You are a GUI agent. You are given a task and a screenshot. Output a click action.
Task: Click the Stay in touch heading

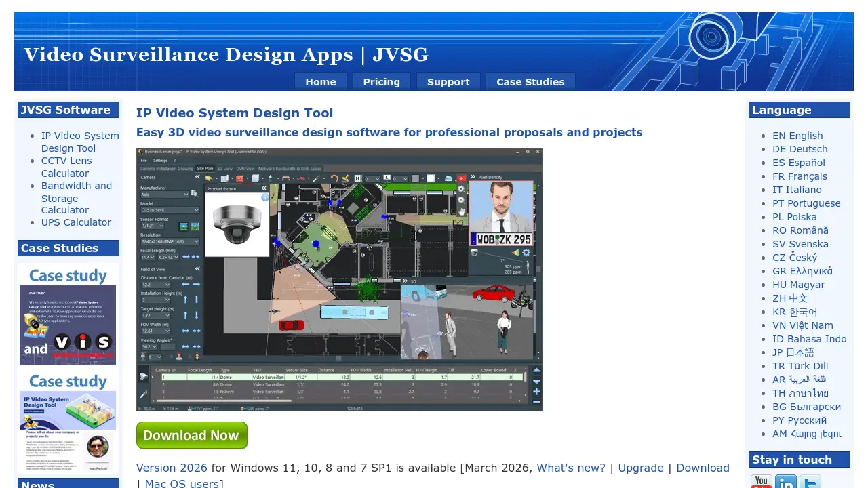(800, 460)
